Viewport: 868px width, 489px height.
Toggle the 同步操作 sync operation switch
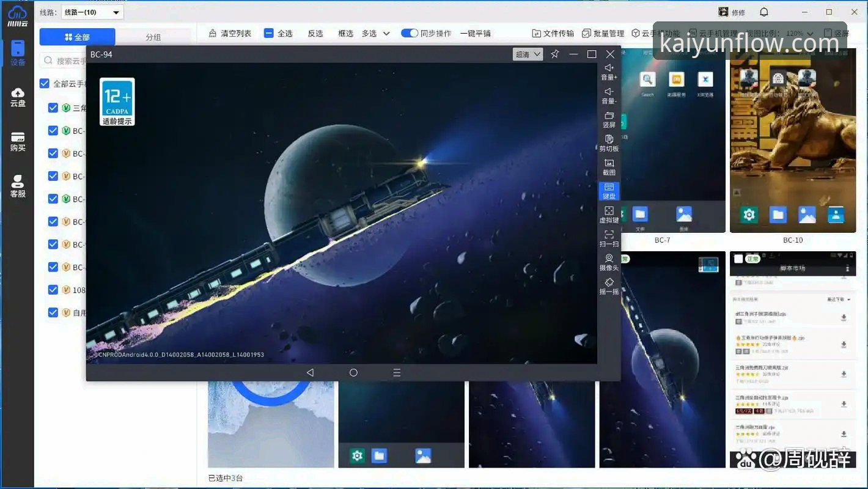tap(410, 33)
